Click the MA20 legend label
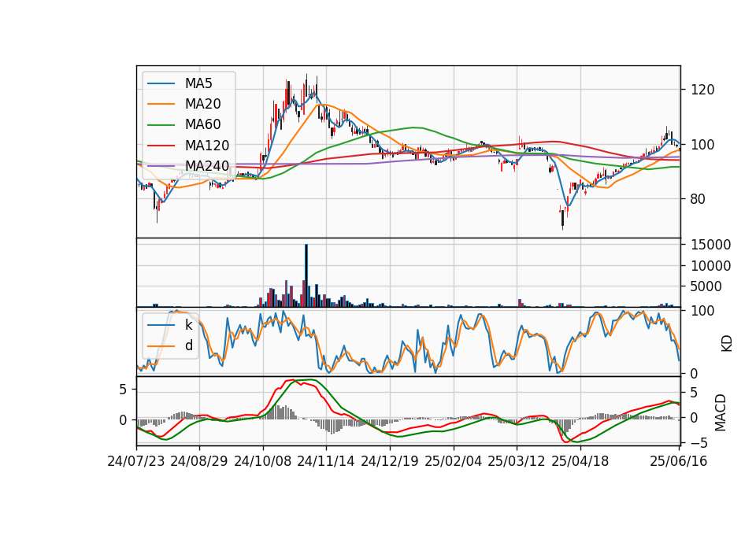The image size is (756, 543). [x=202, y=104]
